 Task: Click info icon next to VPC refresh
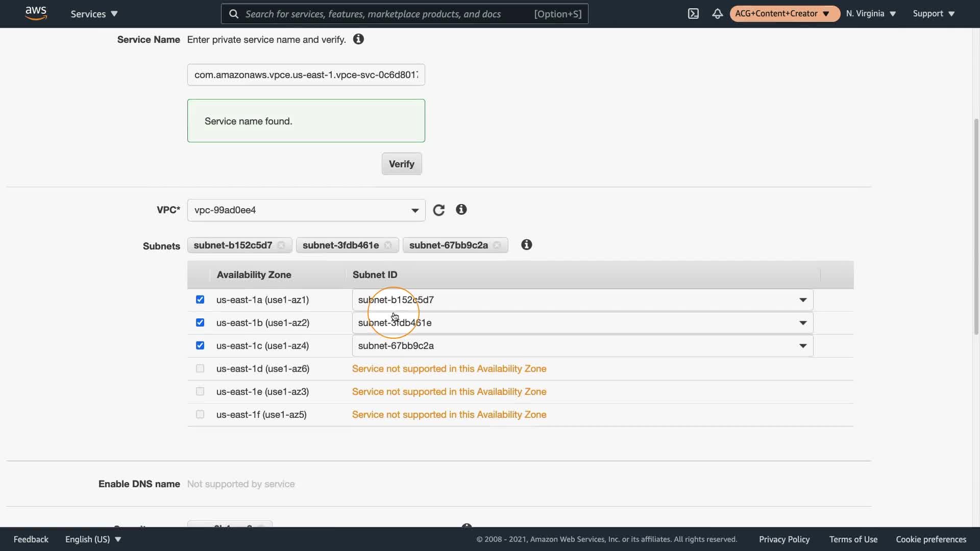tap(461, 210)
